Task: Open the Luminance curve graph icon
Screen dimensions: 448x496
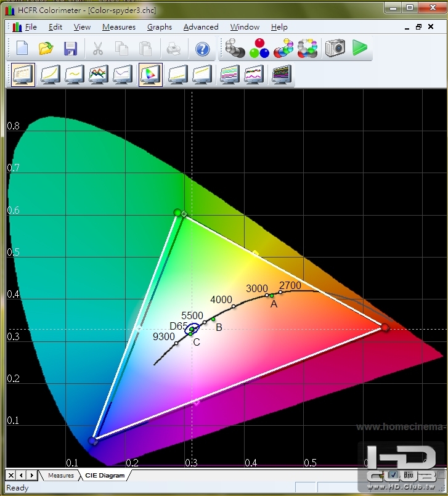Action: 50,75
